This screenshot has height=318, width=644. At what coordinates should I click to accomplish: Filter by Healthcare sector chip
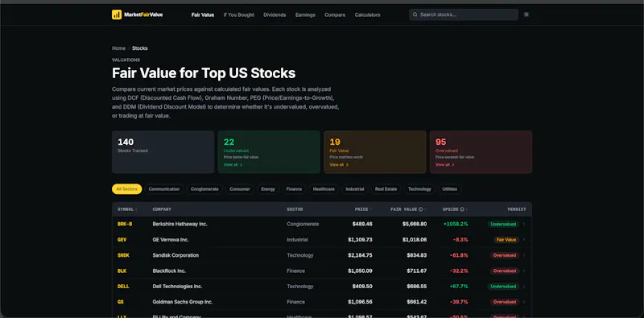coord(324,189)
